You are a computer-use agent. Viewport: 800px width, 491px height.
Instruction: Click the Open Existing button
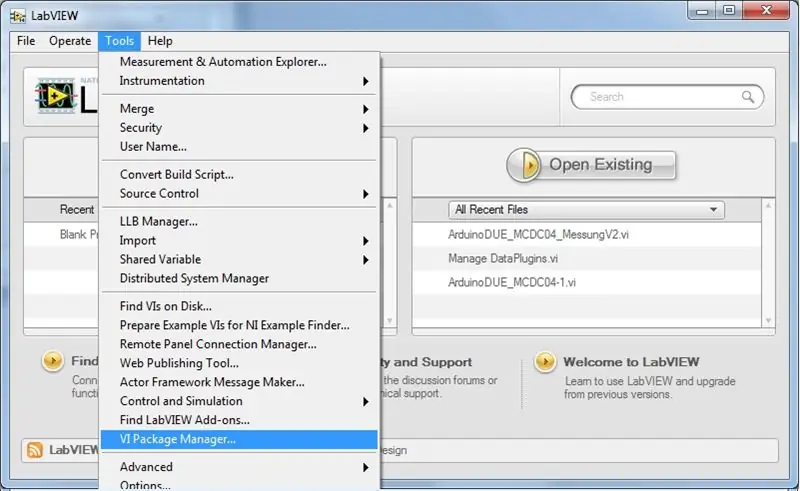point(591,165)
